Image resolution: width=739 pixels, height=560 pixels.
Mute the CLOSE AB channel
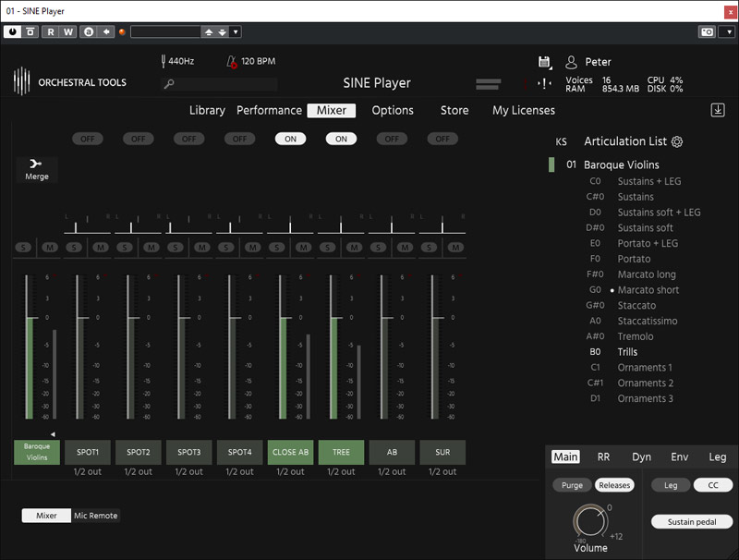click(303, 248)
